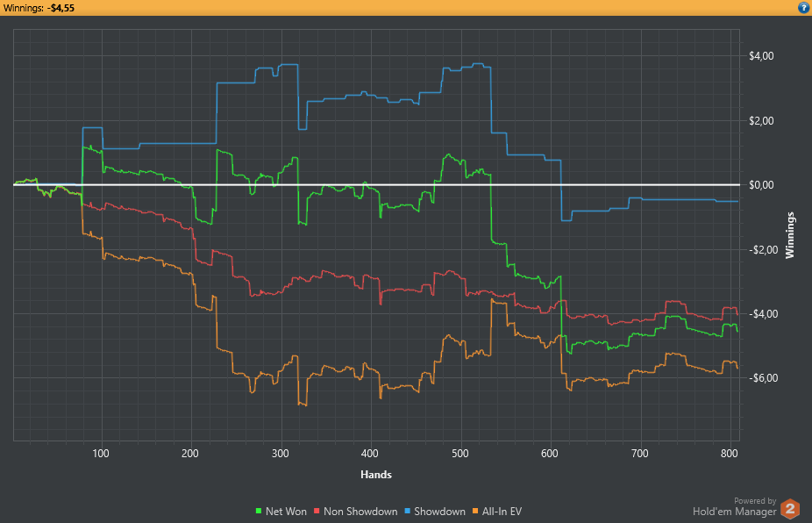Click the blue Showdown legend swatch

pyautogui.click(x=408, y=512)
